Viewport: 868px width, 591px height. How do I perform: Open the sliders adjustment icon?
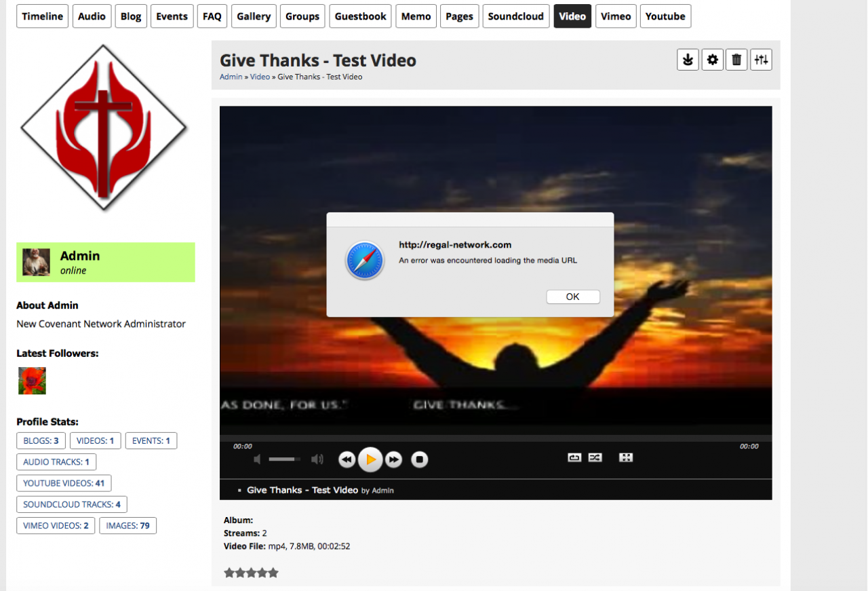tap(761, 60)
